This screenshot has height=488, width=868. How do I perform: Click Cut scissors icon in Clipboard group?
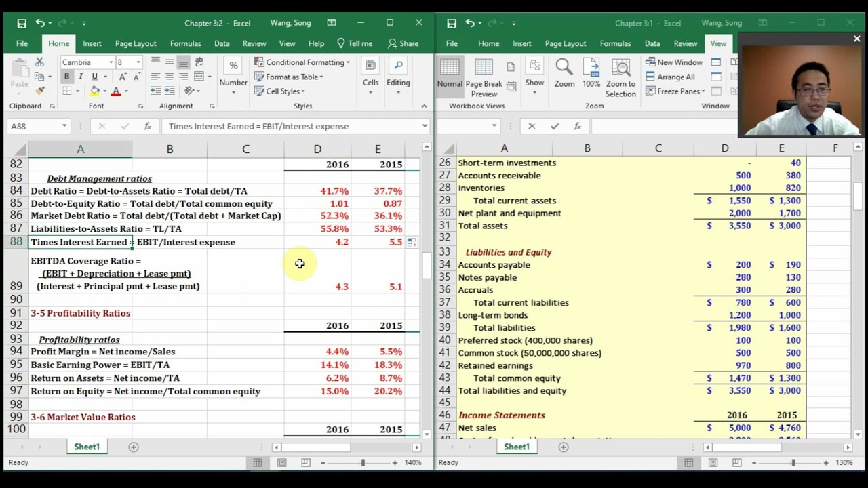click(39, 62)
